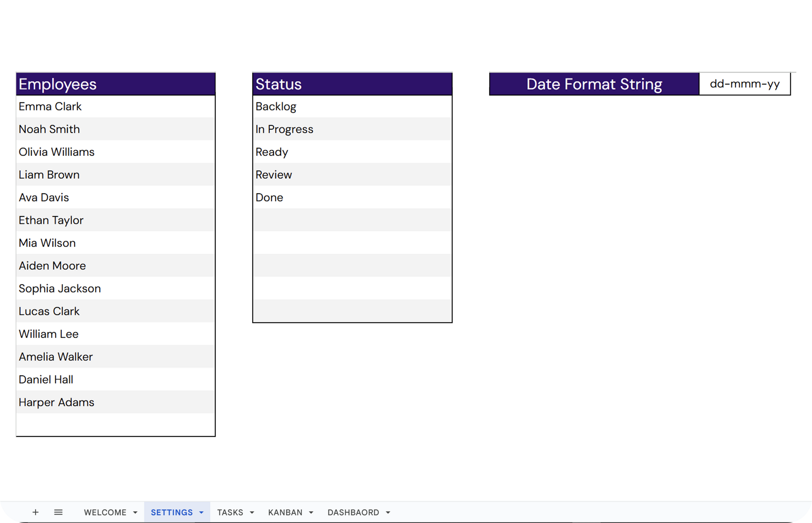Screen dimensions: 812x523
Task: Open the KANBAN sheet tab
Action: [x=285, y=512]
